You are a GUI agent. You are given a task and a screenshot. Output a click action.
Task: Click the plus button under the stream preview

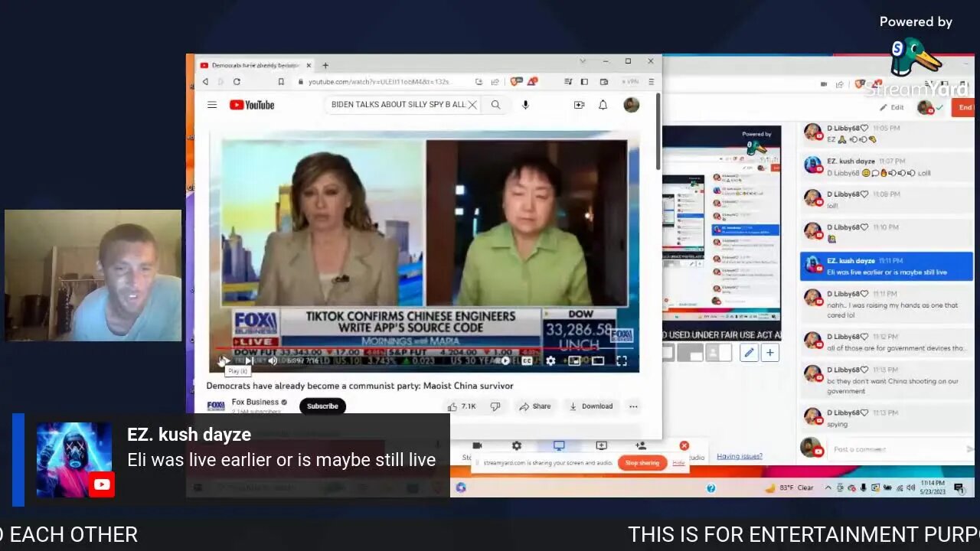[x=770, y=353]
